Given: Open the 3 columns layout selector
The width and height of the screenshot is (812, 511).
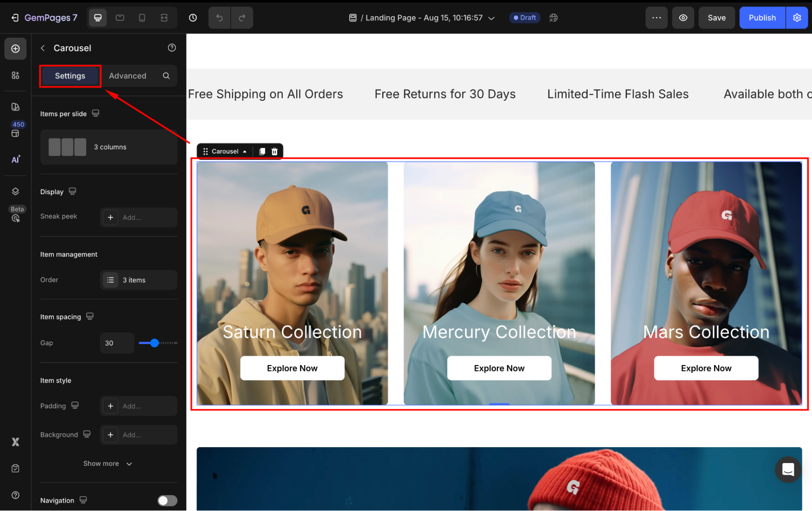Looking at the screenshot, I should [108, 147].
